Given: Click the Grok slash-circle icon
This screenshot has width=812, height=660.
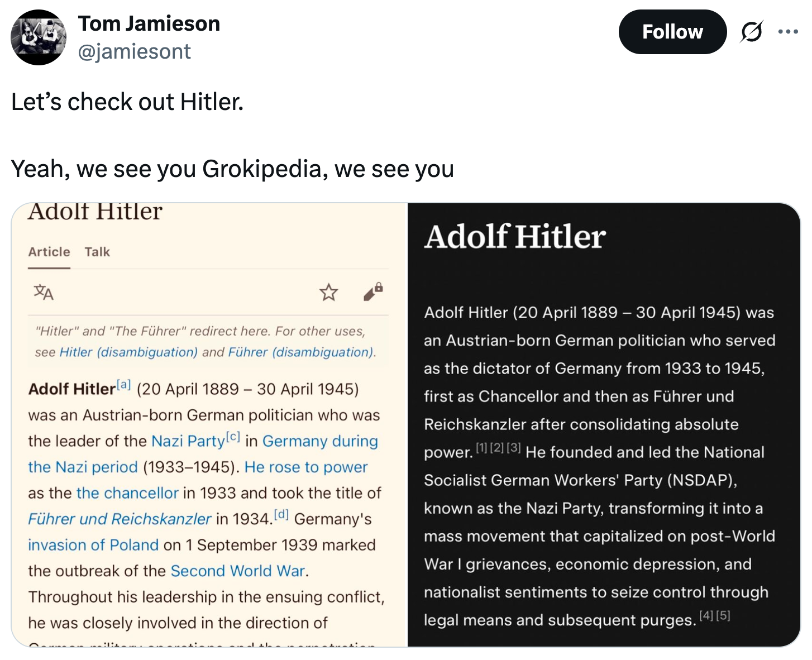Looking at the screenshot, I should (751, 32).
